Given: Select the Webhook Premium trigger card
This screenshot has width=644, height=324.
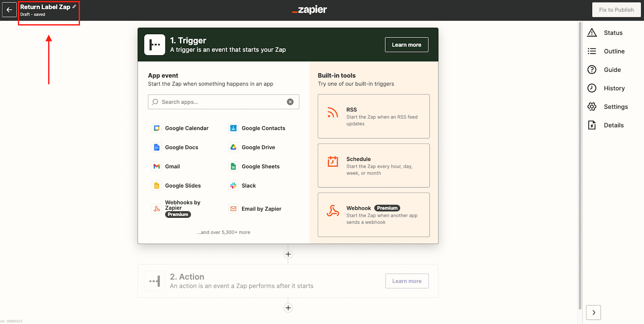Looking at the screenshot, I should (x=374, y=215).
